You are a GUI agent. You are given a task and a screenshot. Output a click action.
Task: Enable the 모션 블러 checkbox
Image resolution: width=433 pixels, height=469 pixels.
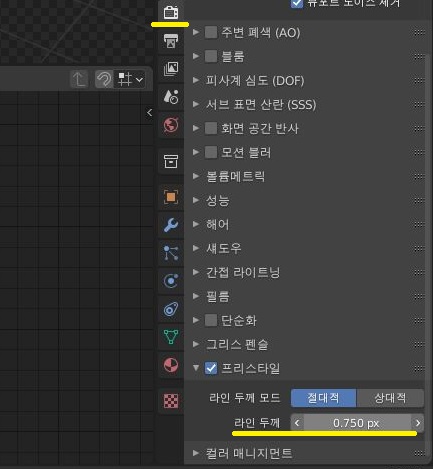211,152
